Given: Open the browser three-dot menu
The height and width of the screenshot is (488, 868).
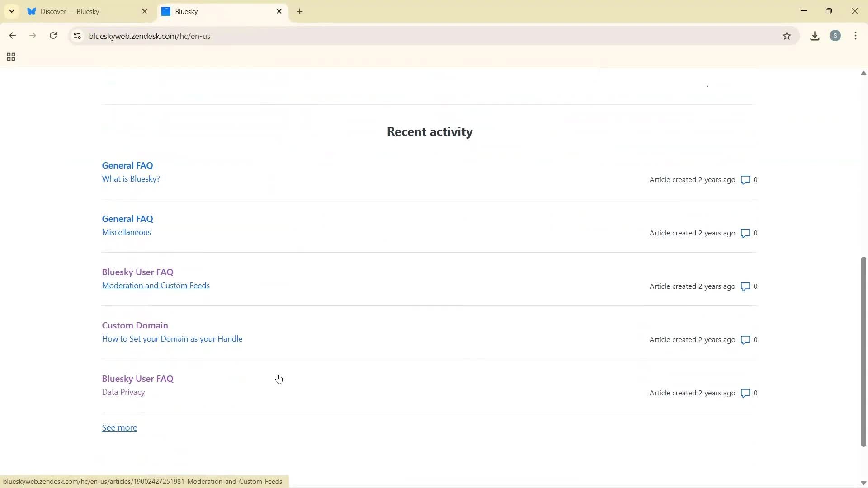Looking at the screenshot, I should [x=856, y=36].
